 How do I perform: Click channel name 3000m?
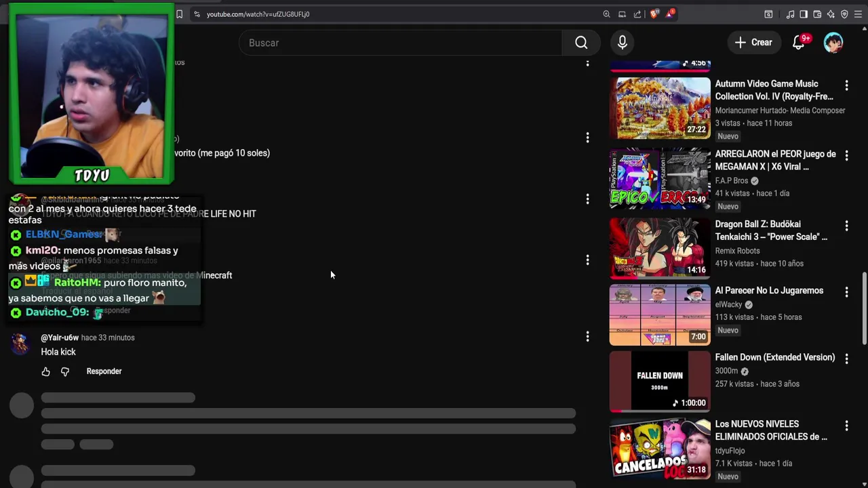coord(726,371)
